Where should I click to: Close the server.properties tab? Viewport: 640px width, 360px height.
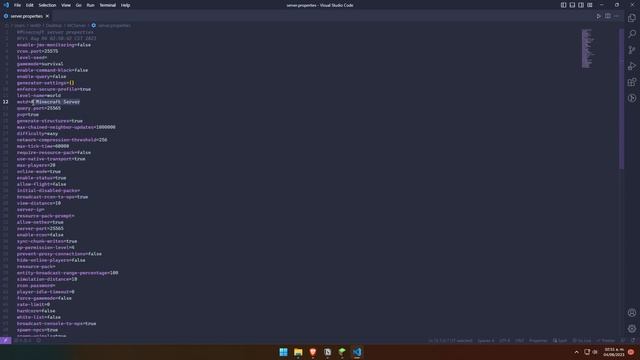[47, 16]
